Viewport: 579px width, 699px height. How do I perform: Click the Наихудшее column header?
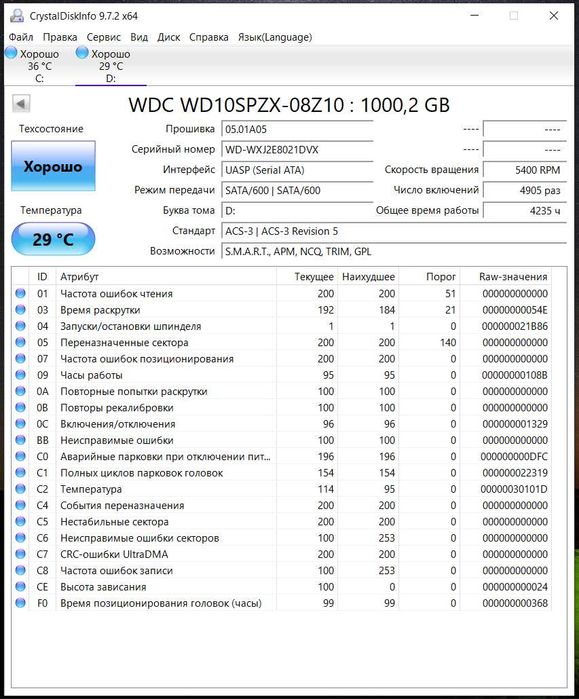point(368,276)
